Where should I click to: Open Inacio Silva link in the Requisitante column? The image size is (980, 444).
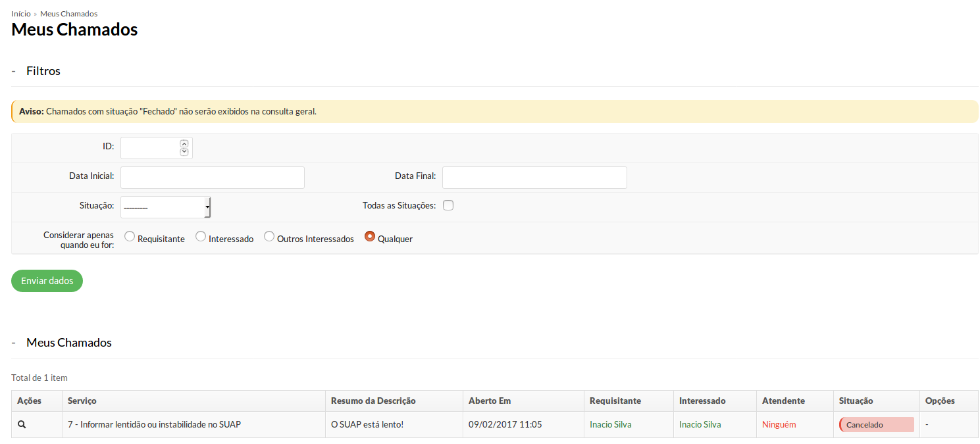coord(611,425)
